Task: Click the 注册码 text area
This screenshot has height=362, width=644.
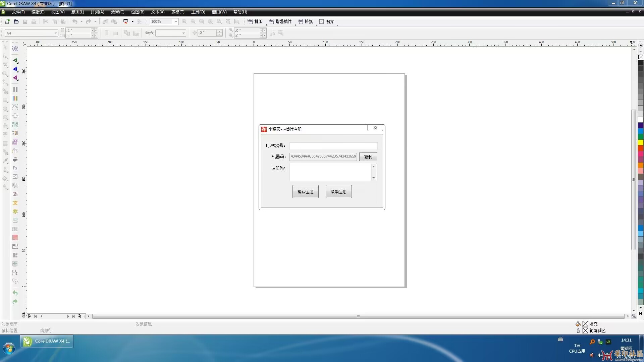Action: click(330, 172)
